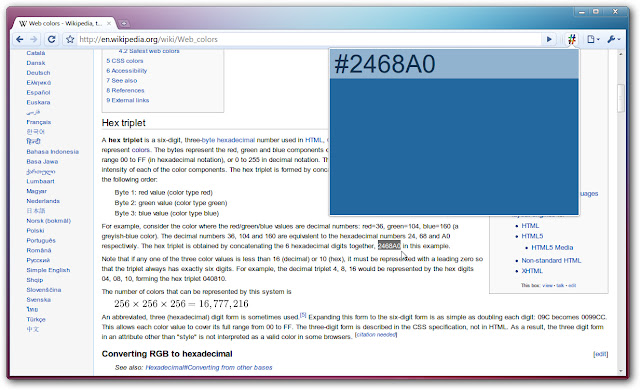This screenshot has width=640, height=390.
Task: Switch language to Español
Action: click(x=38, y=93)
